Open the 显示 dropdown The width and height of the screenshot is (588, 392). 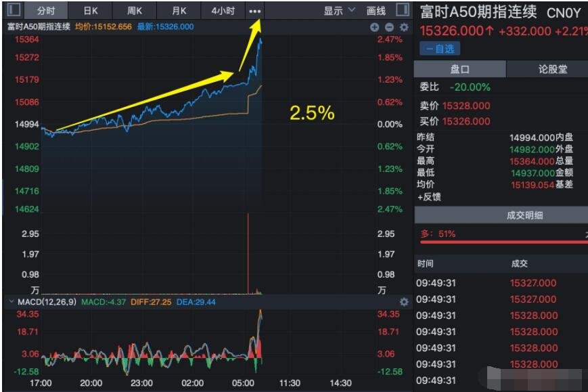[x=340, y=11]
